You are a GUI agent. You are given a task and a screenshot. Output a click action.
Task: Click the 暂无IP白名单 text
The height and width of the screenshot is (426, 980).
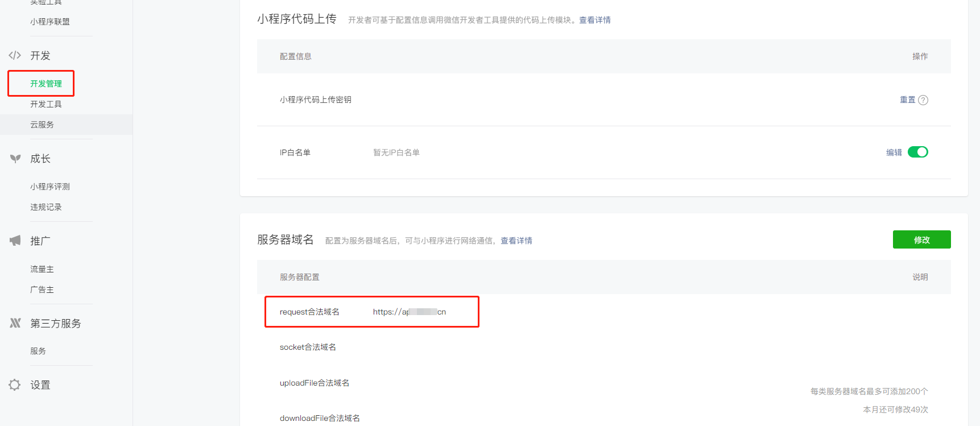pos(396,152)
